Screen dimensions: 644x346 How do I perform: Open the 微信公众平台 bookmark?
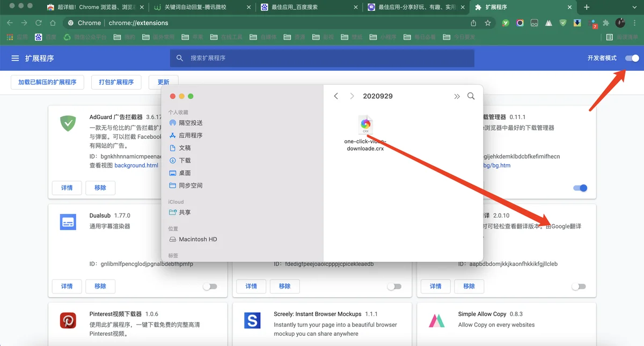pos(85,38)
